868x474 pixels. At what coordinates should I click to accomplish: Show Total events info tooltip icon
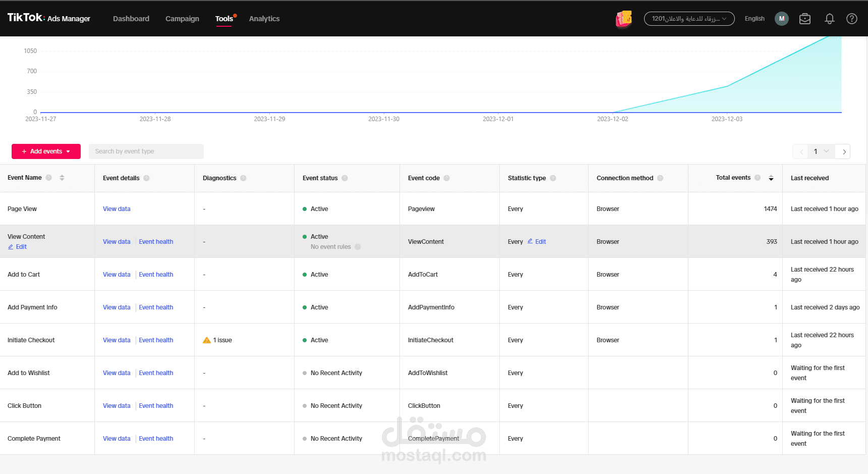(758, 178)
